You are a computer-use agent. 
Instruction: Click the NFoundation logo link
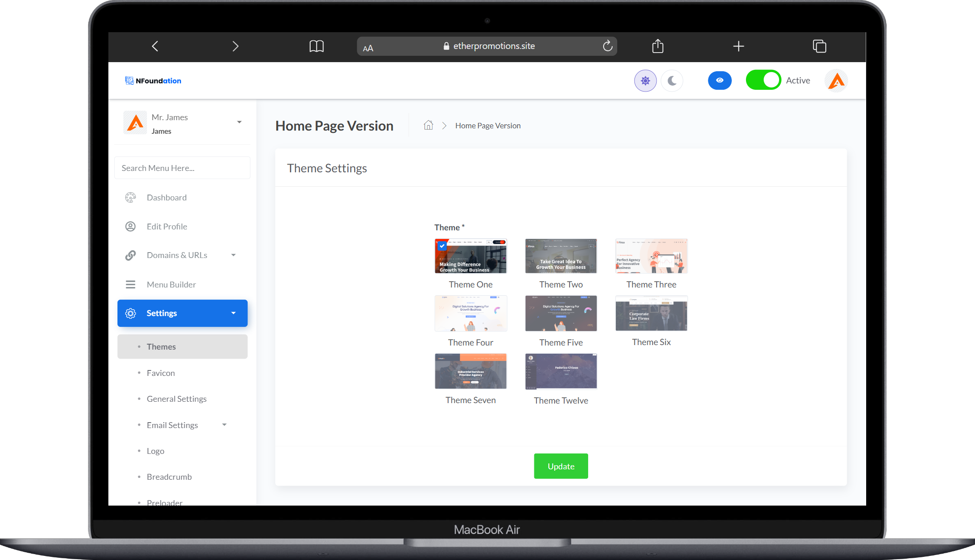[x=153, y=81]
